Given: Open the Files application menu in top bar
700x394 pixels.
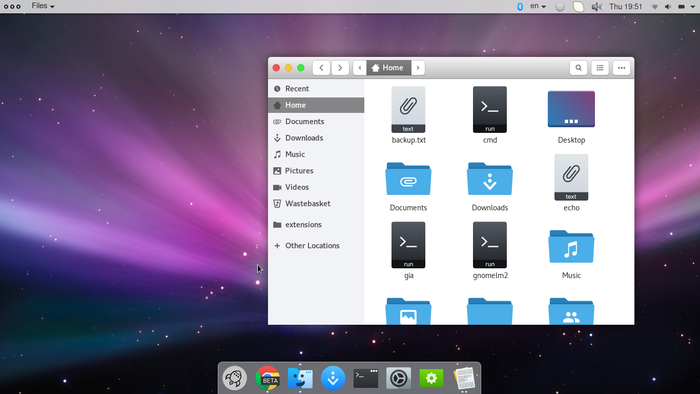Looking at the screenshot, I should pyautogui.click(x=43, y=6).
